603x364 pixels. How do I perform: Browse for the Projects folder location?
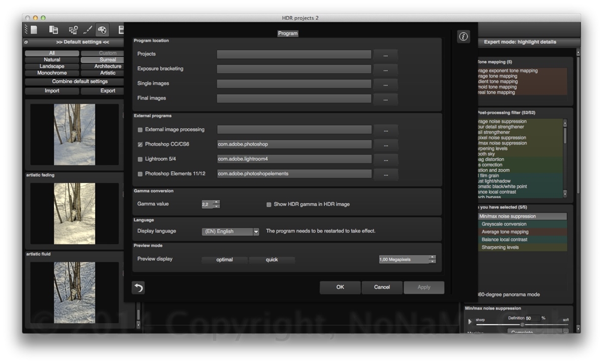click(x=386, y=54)
